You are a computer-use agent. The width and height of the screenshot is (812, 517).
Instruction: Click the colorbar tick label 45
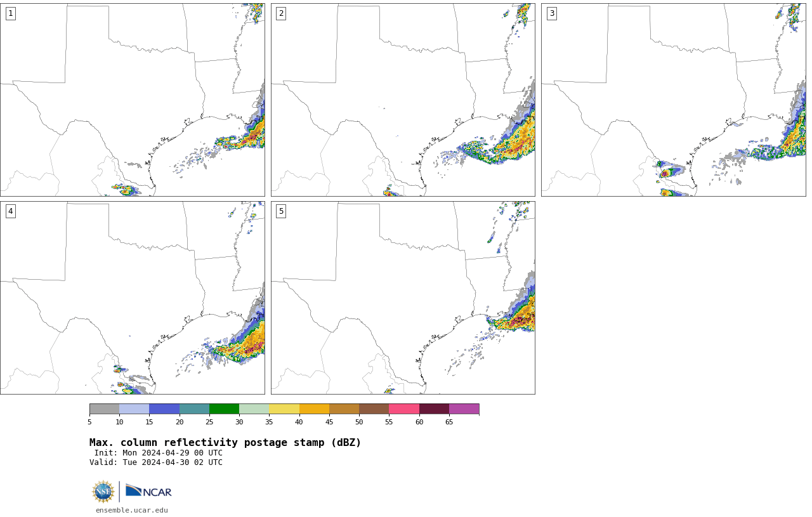(x=329, y=422)
